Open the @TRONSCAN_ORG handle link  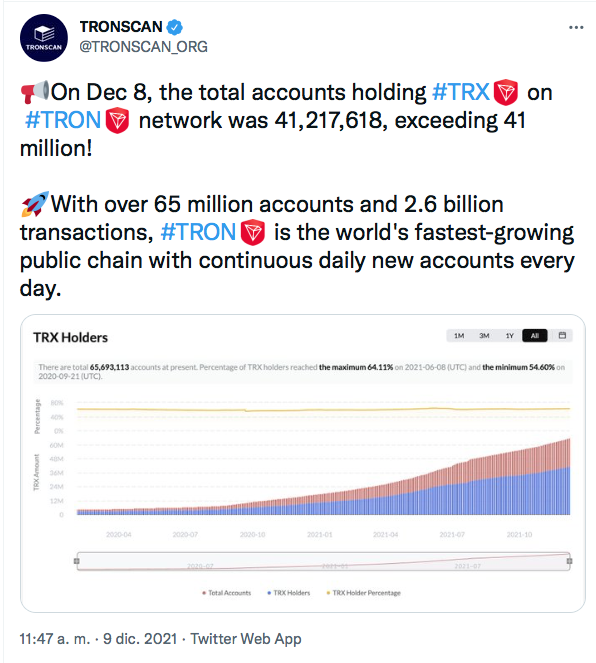pos(144,47)
